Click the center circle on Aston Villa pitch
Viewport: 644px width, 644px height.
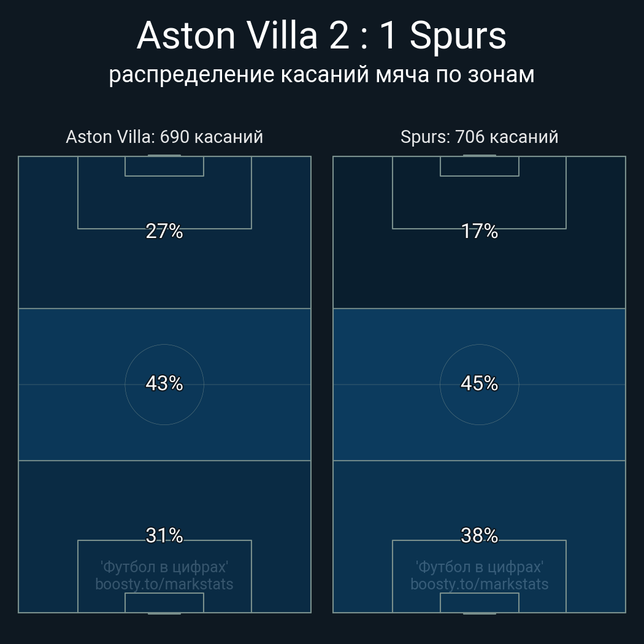(164, 385)
